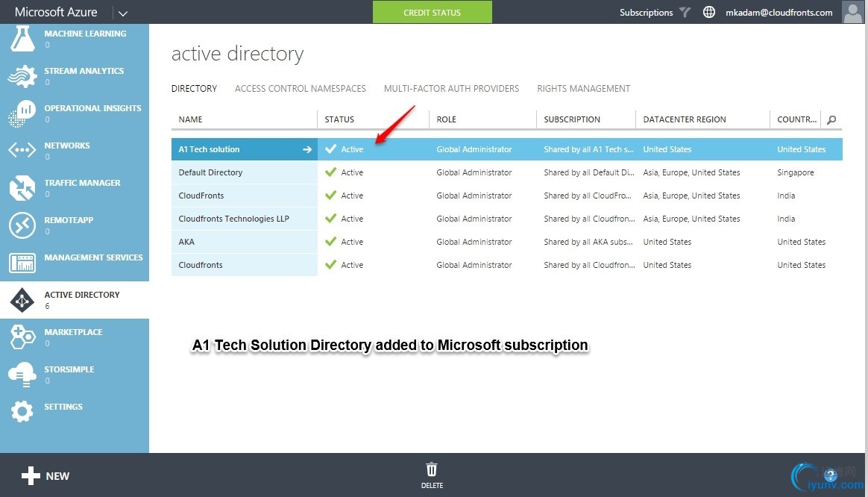Select the RemoteApp icon
This screenshot has height=497, width=868.
point(22,225)
